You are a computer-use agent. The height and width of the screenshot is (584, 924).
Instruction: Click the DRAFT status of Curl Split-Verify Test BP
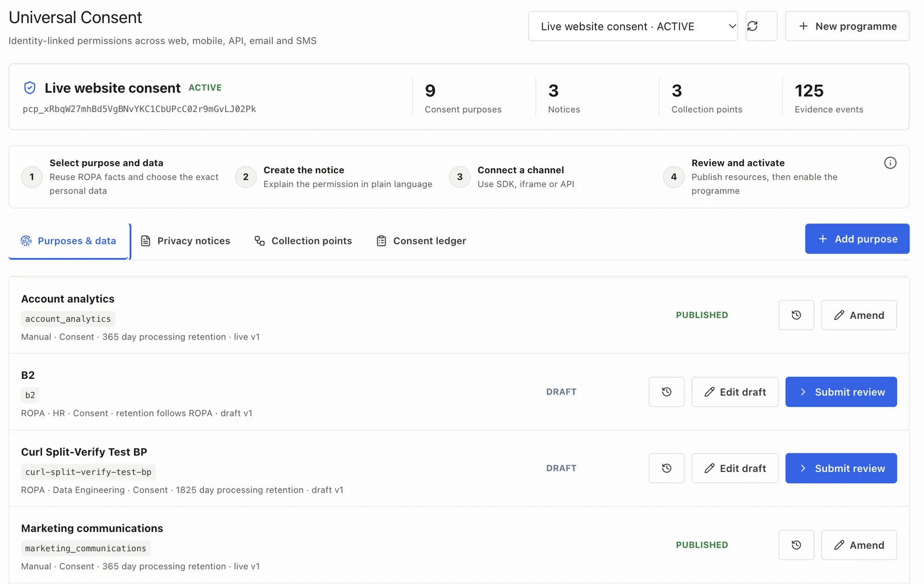pyautogui.click(x=561, y=468)
